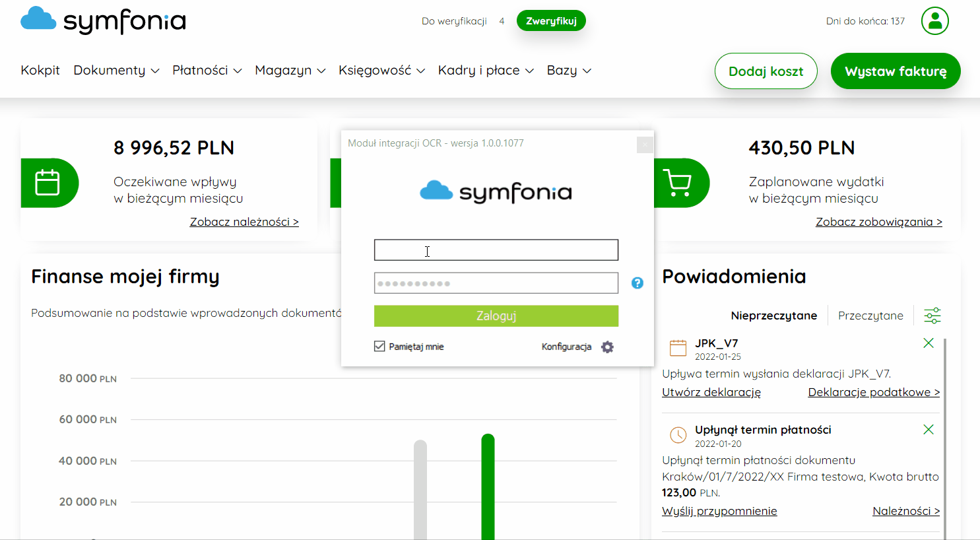Click the gray bar in the finance chart

coord(420,490)
